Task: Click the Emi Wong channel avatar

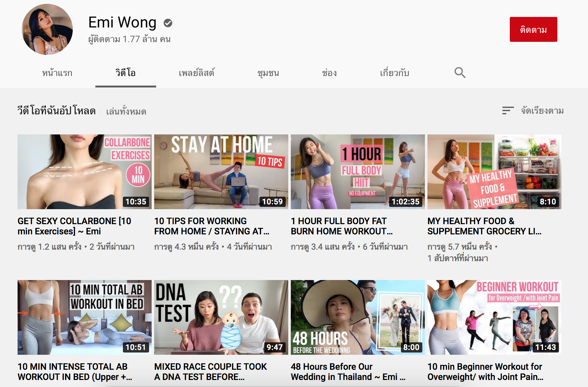Action: point(47,29)
